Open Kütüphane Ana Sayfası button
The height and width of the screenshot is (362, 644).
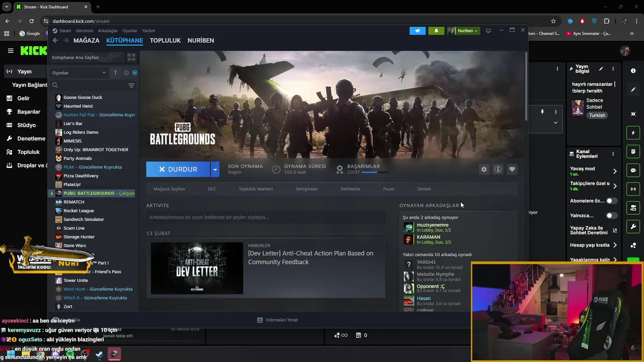pyautogui.click(x=87, y=57)
